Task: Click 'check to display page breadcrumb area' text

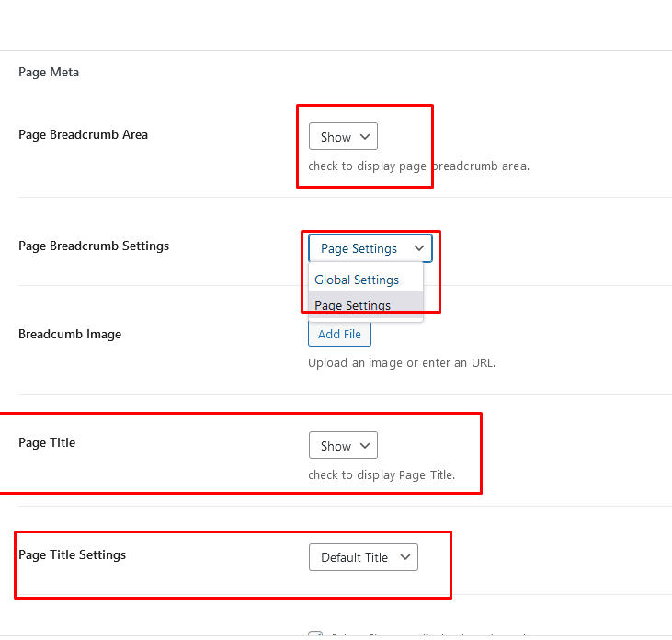Action: coord(418,166)
